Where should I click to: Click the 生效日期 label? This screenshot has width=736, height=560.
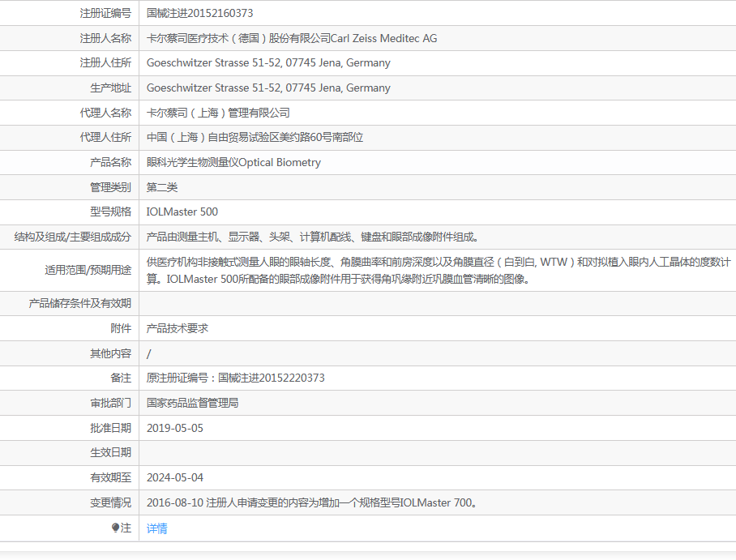coord(111,452)
